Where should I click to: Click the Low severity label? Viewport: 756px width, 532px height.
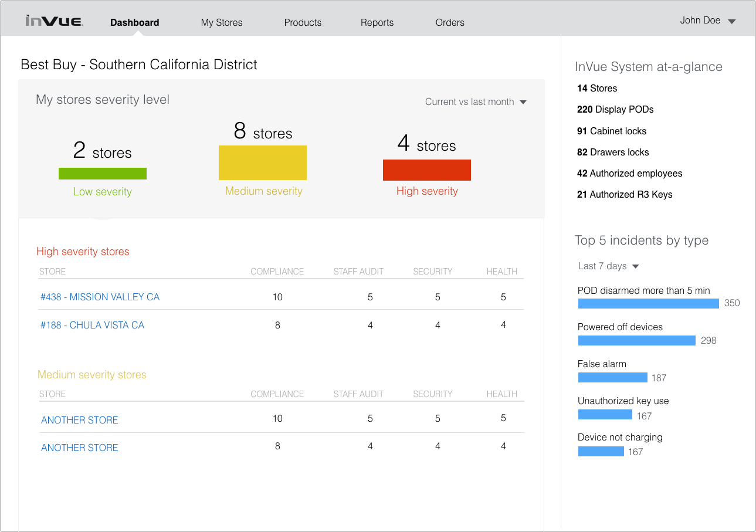pos(103,192)
